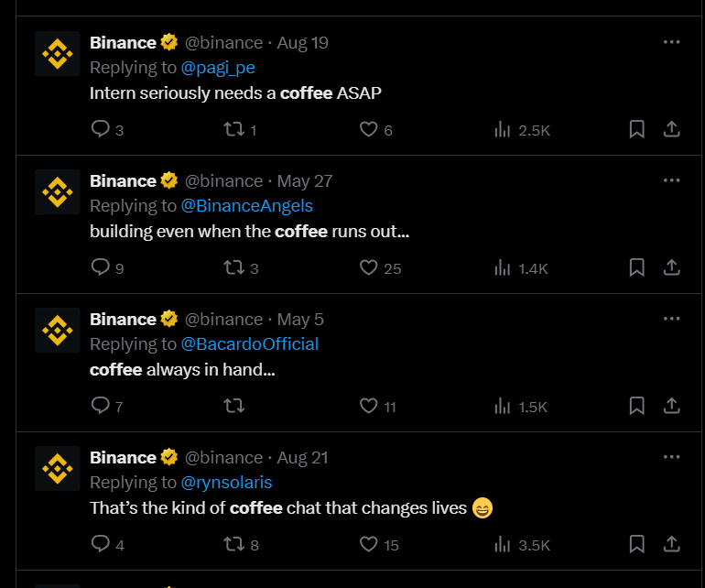
Task: Open the more options menu on May 27 tweet
Action: (x=671, y=180)
